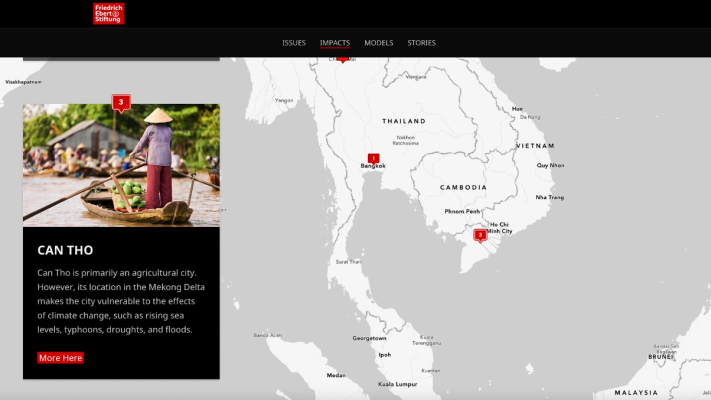Click the Yangon label on the map

click(x=285, y=100)
